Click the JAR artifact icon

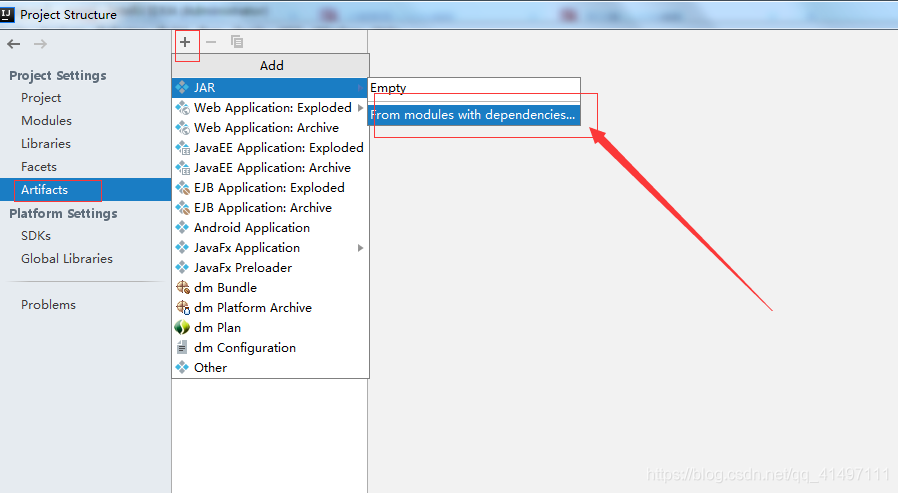point(182,87)
